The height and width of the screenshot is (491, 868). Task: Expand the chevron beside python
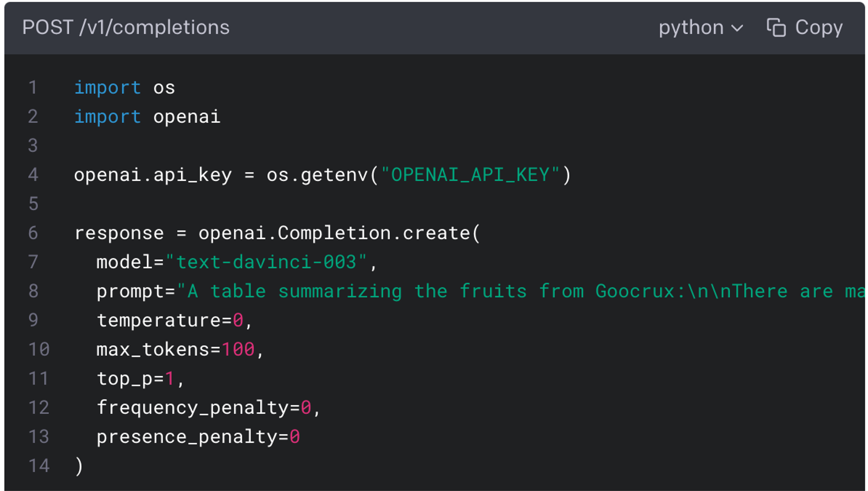pos(737,28)
